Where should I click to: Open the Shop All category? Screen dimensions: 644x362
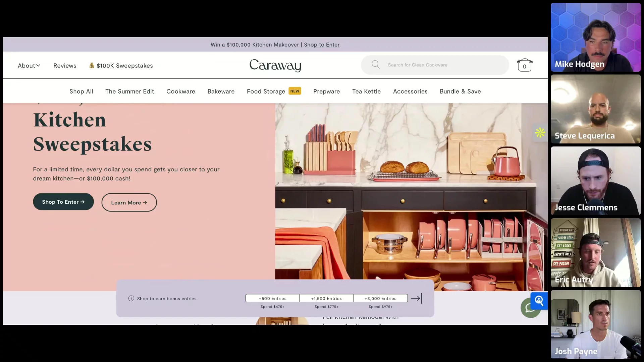pos(81,92)
